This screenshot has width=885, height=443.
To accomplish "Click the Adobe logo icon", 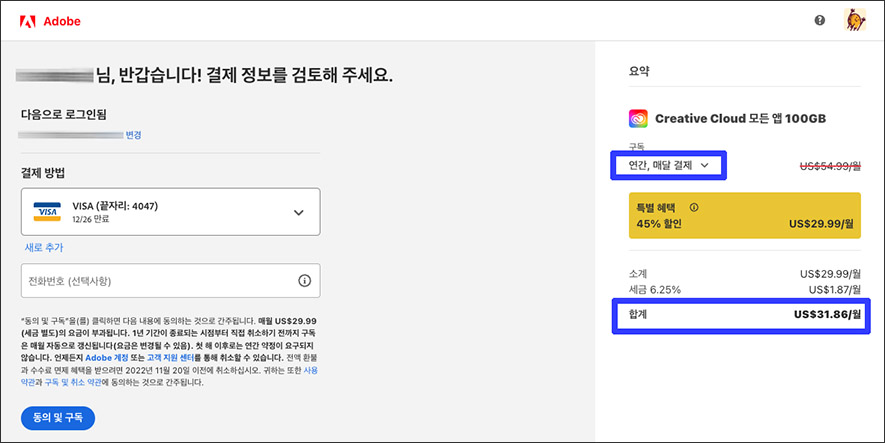I will pos(28,21).
